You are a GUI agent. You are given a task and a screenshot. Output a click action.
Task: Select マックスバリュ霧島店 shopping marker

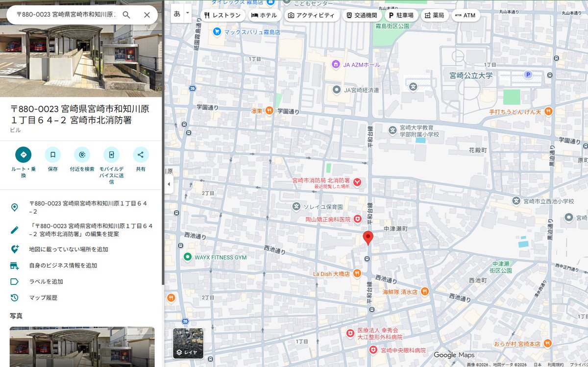click(217, 31)
